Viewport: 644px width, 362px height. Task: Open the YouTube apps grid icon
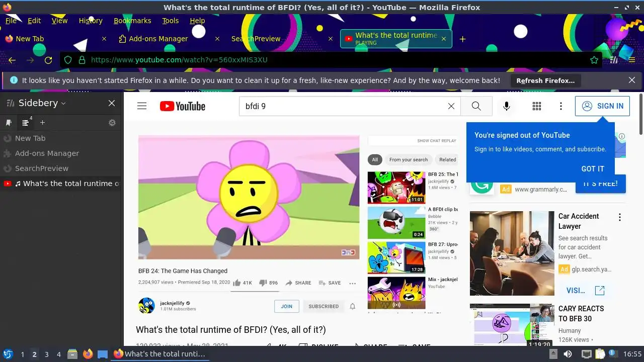click(x=537, y=106)
